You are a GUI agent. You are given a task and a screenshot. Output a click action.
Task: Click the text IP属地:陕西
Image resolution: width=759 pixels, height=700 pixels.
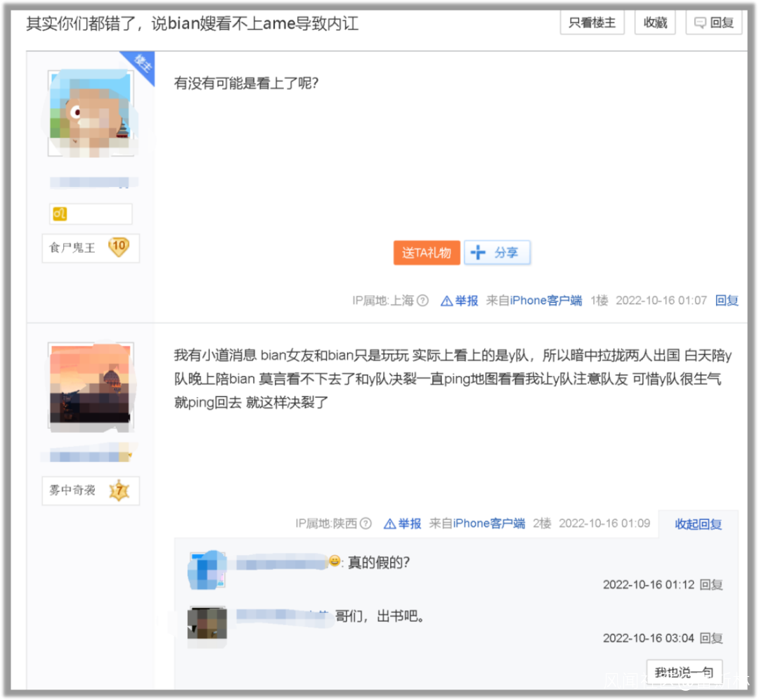point(326,524)
